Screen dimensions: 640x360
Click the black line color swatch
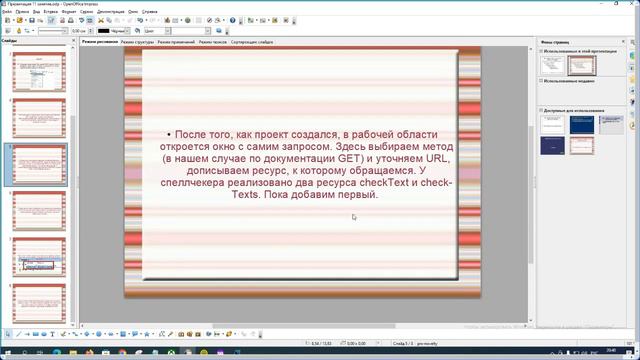click(104, 31)
